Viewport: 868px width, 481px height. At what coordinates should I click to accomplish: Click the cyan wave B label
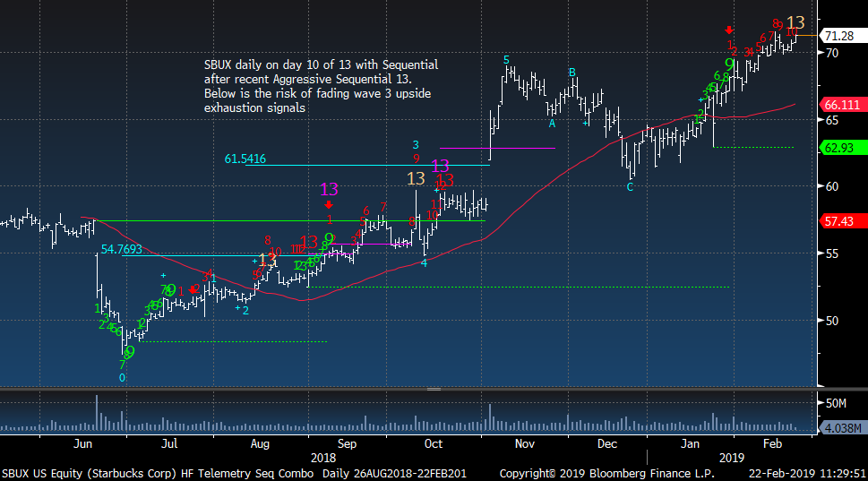pos(572,73)
